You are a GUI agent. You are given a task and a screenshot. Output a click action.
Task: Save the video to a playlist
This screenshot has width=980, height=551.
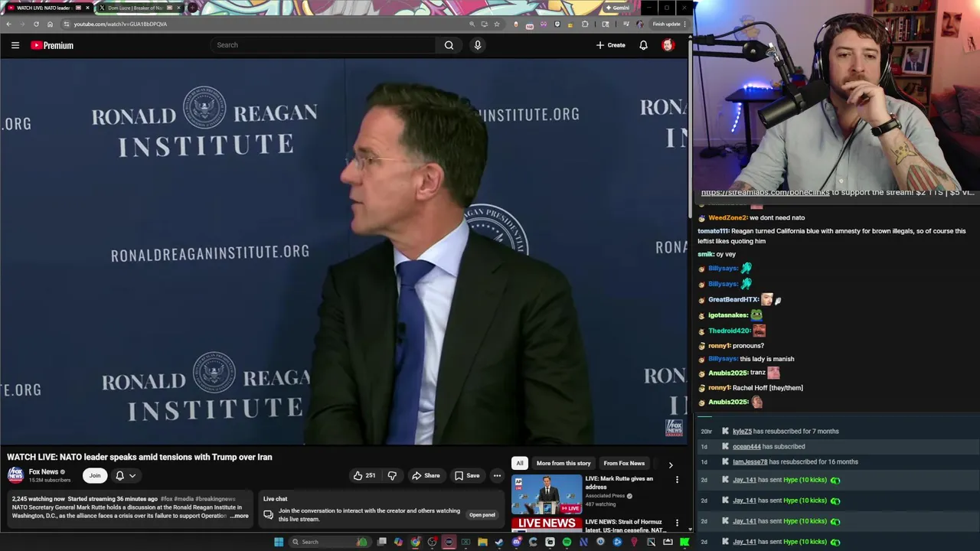click(467, 475)
